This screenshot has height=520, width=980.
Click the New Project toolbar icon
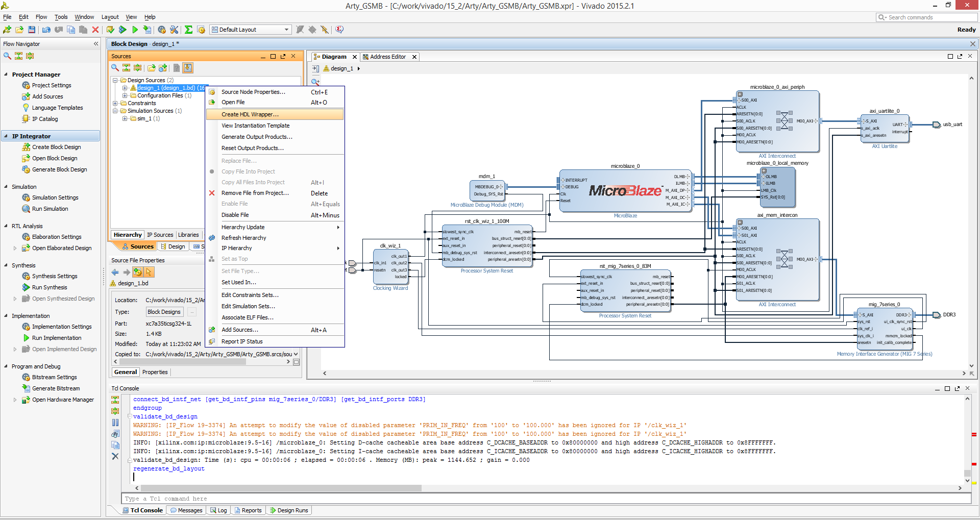pyautogui.click(x=7, y=30)
